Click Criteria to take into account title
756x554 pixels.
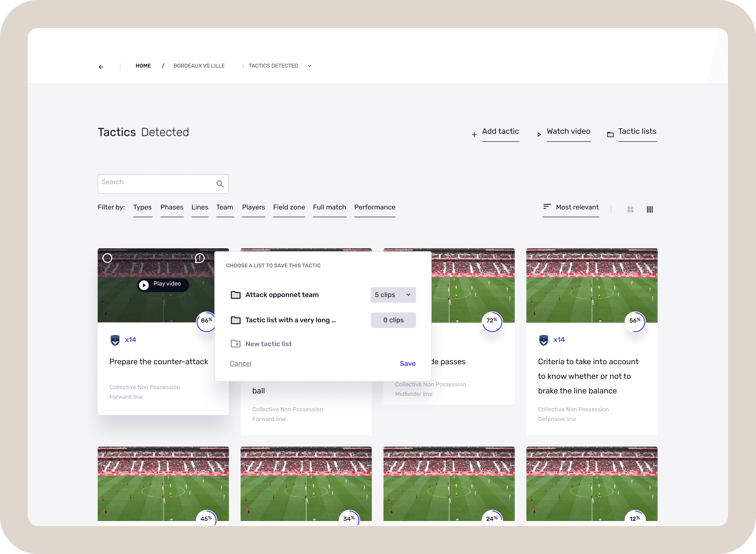point(588,376)
